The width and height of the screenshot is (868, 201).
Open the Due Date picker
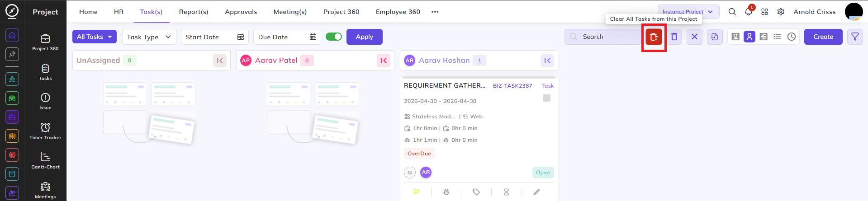tap(287, 37)
